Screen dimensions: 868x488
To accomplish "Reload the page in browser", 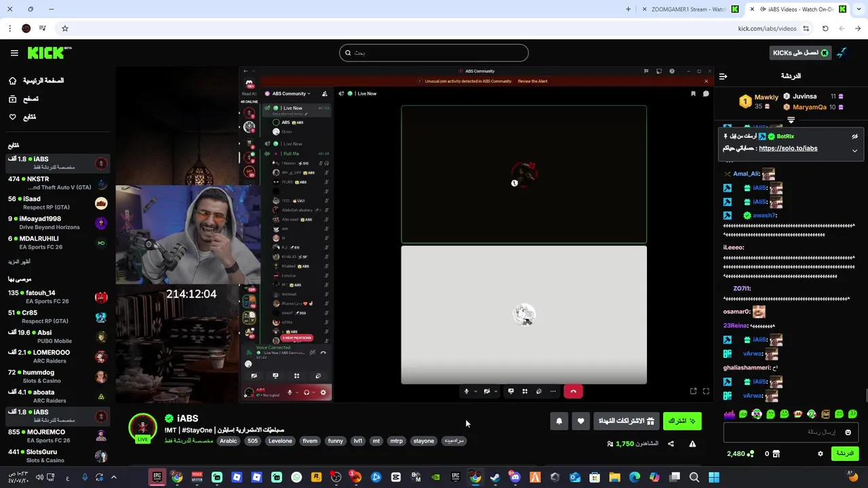I will [825, 28].
